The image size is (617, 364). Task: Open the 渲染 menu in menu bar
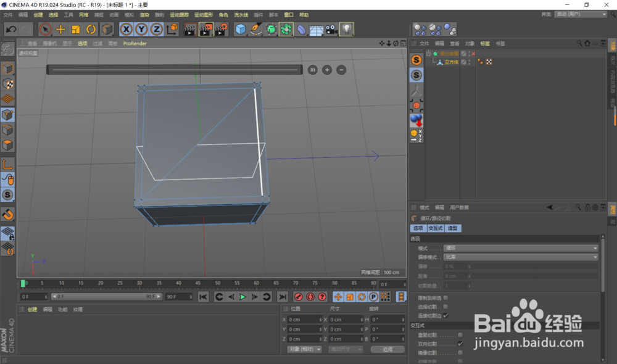pos(144,15)
